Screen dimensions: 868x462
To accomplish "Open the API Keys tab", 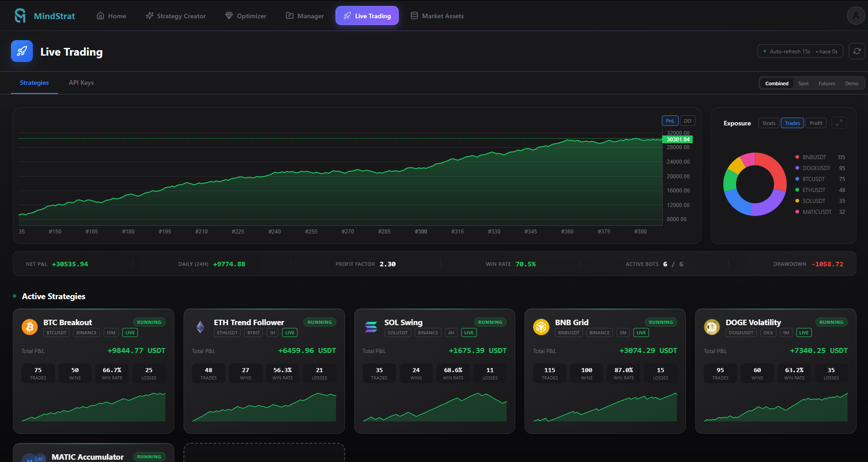I will tap(81, 83).
